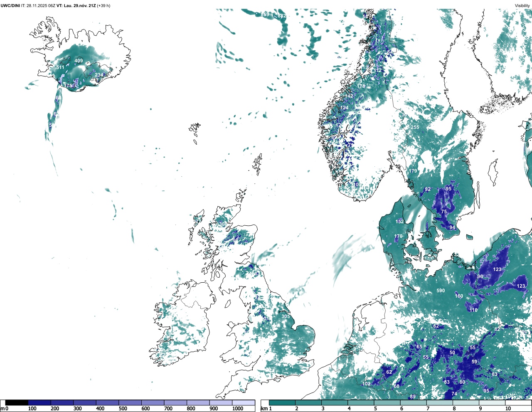Click the '590' value over northern Germany
532x412 pixels.
(441, 291)
